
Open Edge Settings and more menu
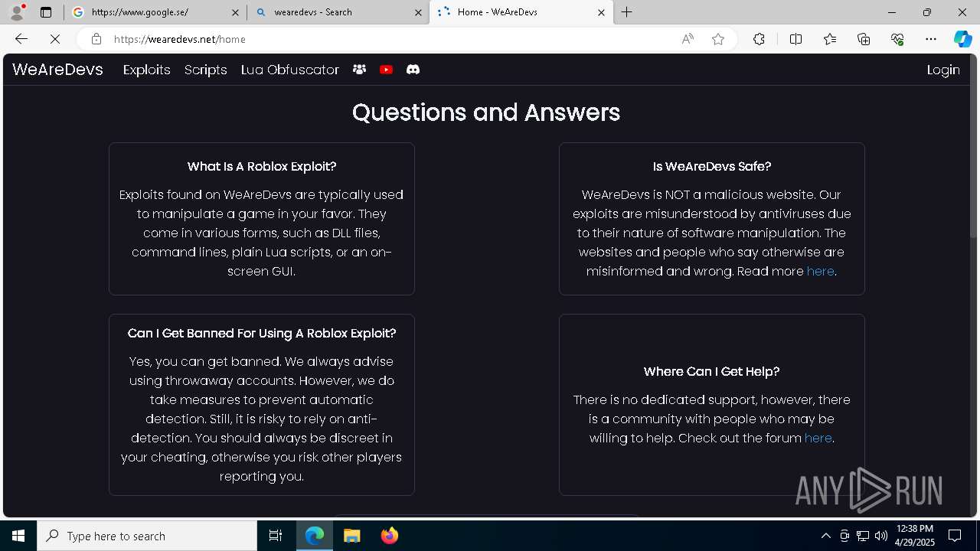[x=931, y=39]
